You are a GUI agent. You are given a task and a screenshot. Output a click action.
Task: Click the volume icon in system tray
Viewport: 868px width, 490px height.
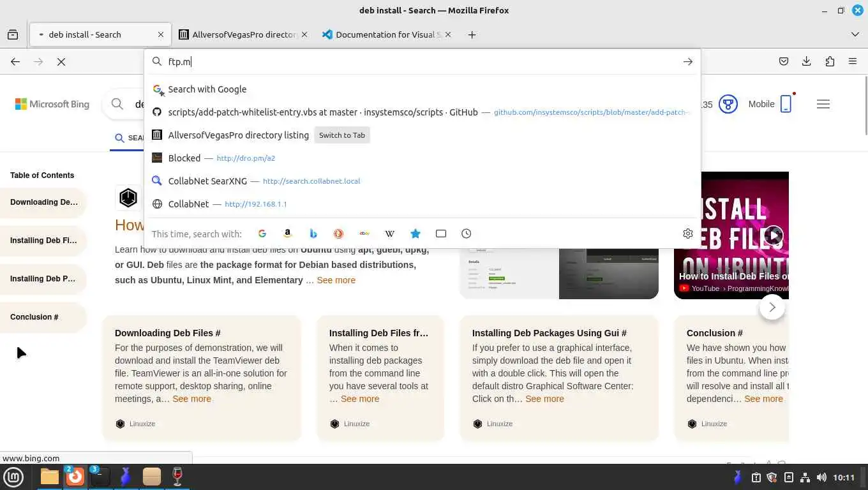point(821,477)
